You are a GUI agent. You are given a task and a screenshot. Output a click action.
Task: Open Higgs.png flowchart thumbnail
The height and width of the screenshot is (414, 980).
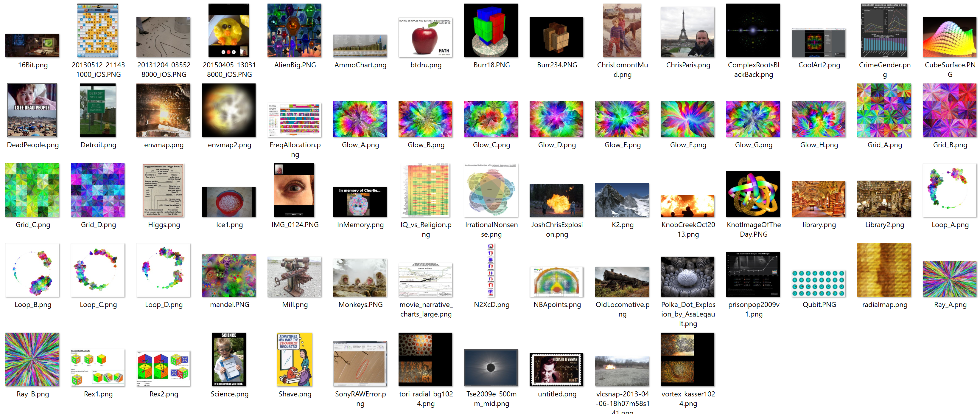point(163,190)
